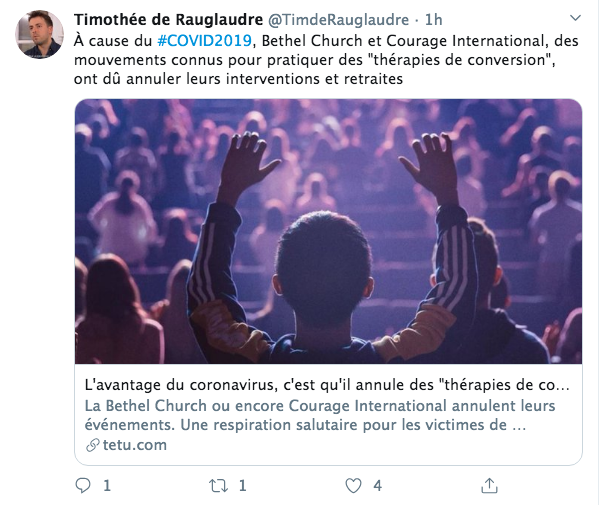
Task: Click the retweet arrows icon
Action: (x=219, y=486)
